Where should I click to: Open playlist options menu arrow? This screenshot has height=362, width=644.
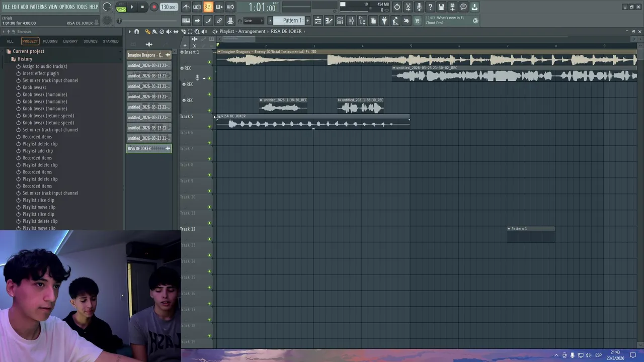tap(129, 32)
